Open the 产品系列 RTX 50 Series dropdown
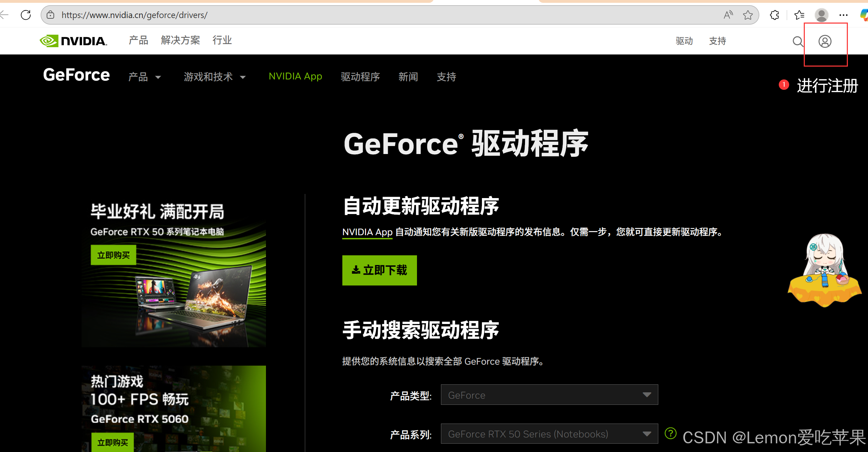This screenshot has width=868, height=452. pyautogui.click(x=549, y=434)
